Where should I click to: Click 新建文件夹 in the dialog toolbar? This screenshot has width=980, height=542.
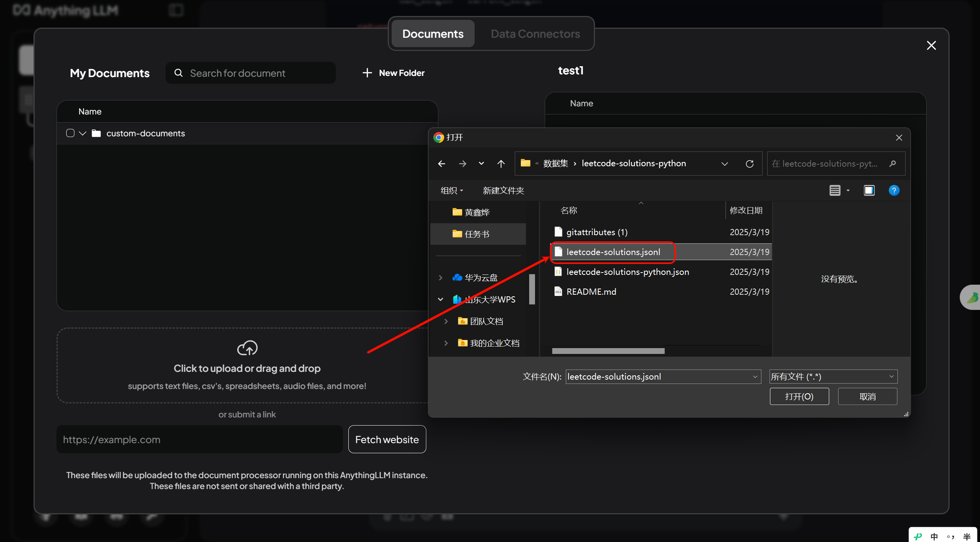[x=503, y=190]
